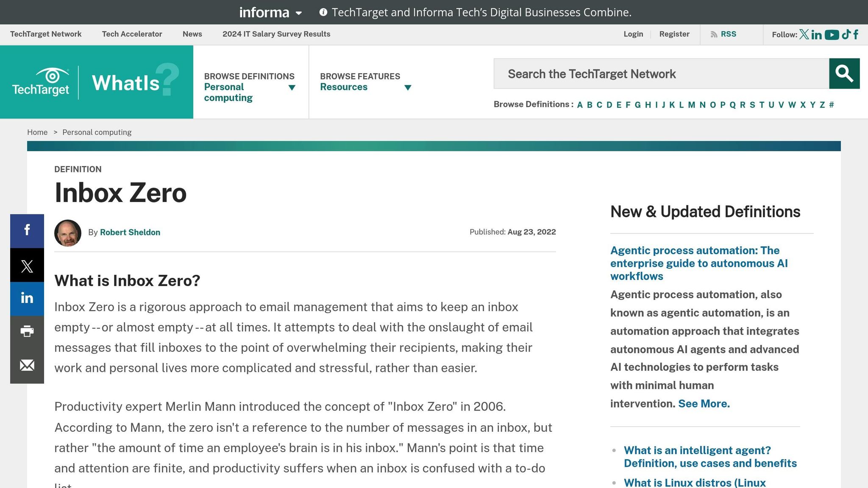Share on LinkedIn sidebar icon
The image size is (868, 488).
(27, 298)
